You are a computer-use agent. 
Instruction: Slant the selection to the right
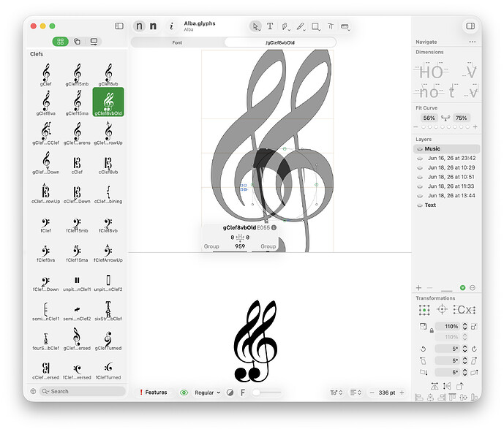(x=474, y=361)
